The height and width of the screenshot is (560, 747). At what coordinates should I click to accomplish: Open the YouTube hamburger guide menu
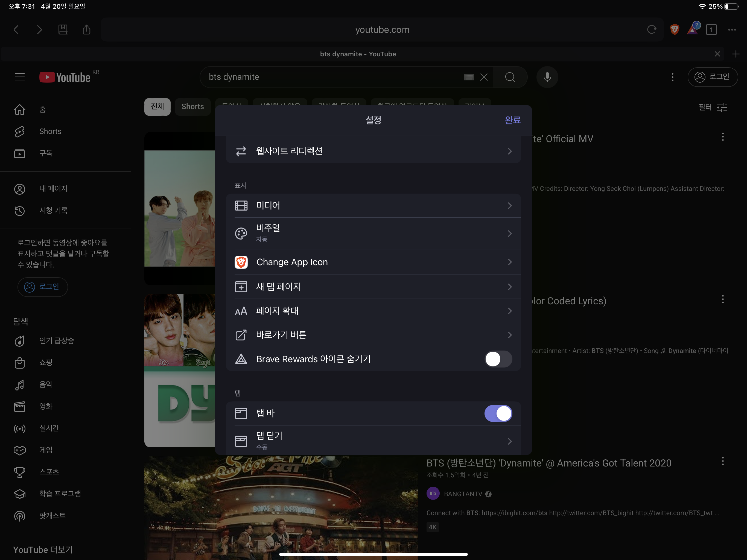pos(20,77)
